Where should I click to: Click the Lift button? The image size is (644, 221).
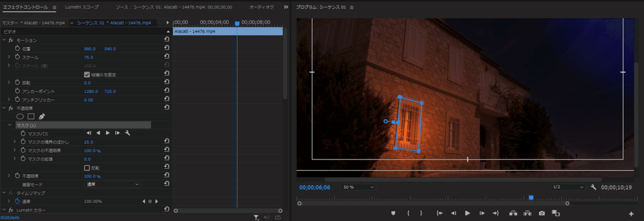[x=513, y=213]
